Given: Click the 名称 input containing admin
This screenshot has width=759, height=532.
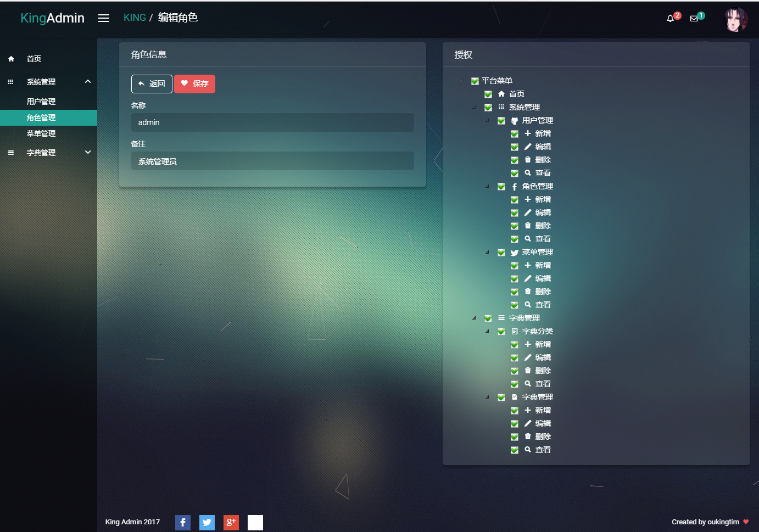Looking at the screenshot, I should 272,122.
